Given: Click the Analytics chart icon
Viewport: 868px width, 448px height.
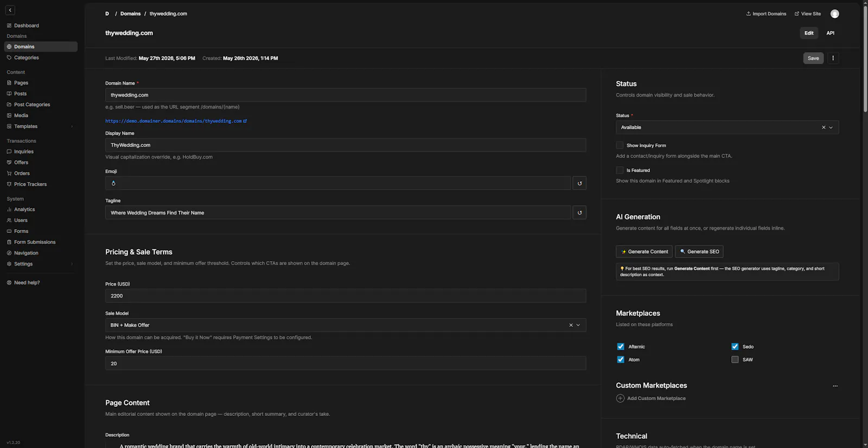Looking at the screenshot, I should [x=9, y=210].
